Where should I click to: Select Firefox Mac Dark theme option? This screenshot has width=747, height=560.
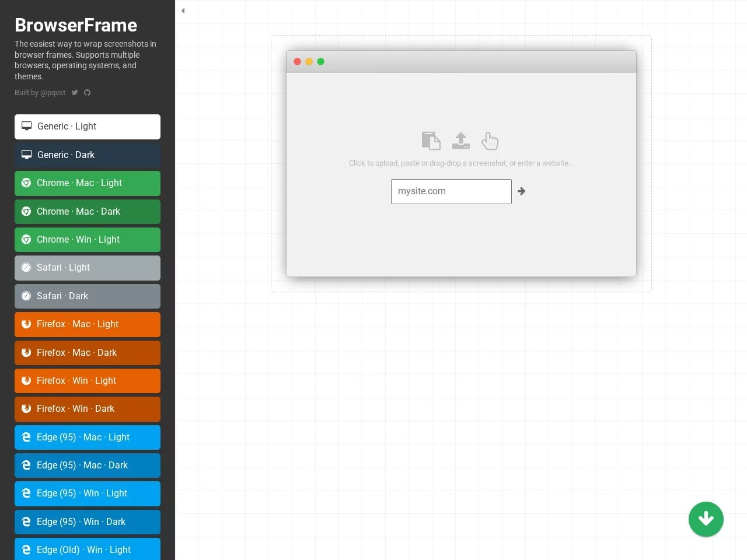pos(87,352)
